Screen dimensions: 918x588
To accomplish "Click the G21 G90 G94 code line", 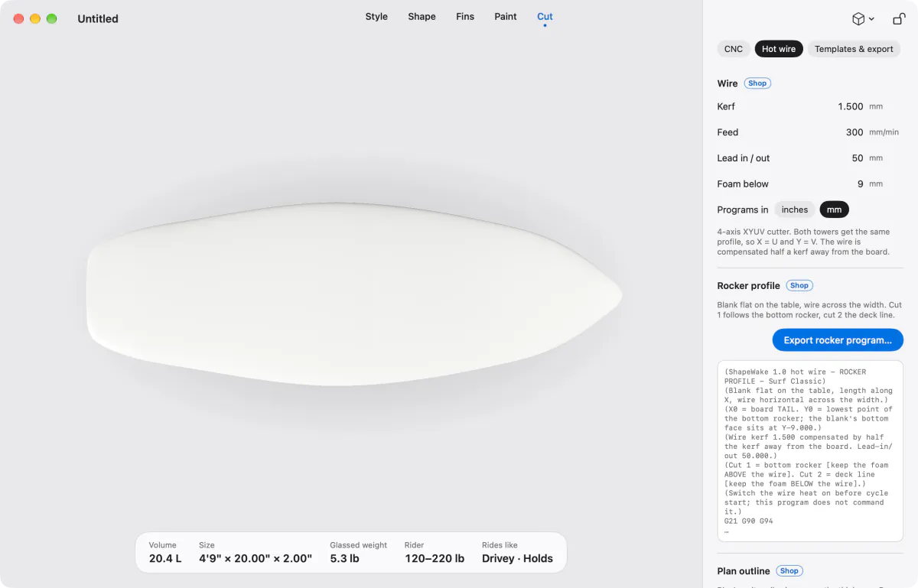I will [749, 521].
